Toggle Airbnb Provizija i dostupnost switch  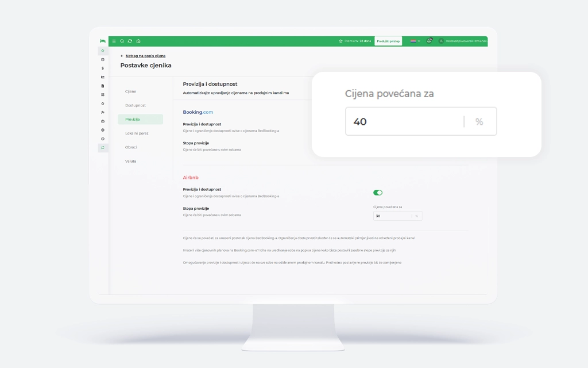(378, 193)
